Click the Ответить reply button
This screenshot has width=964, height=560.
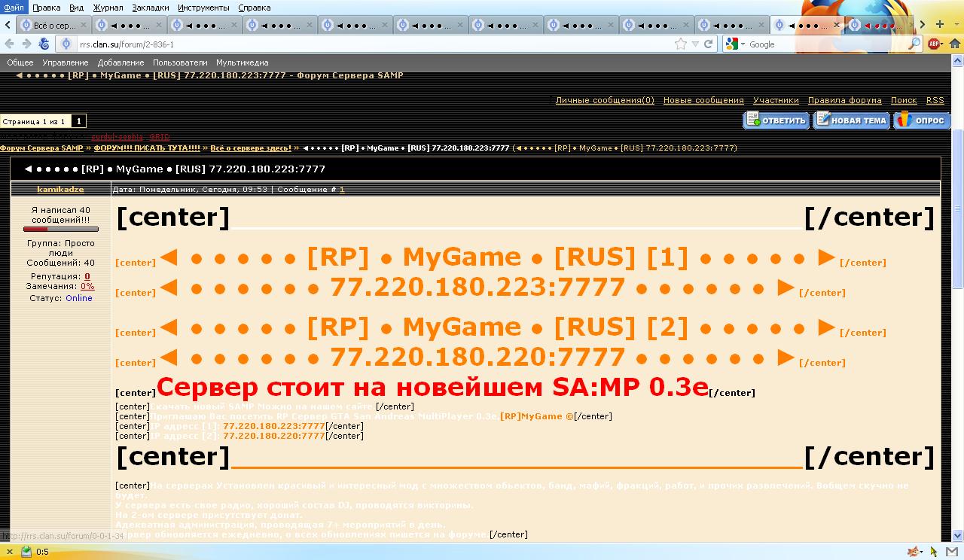pyautogui.click(x=776, y=120)
